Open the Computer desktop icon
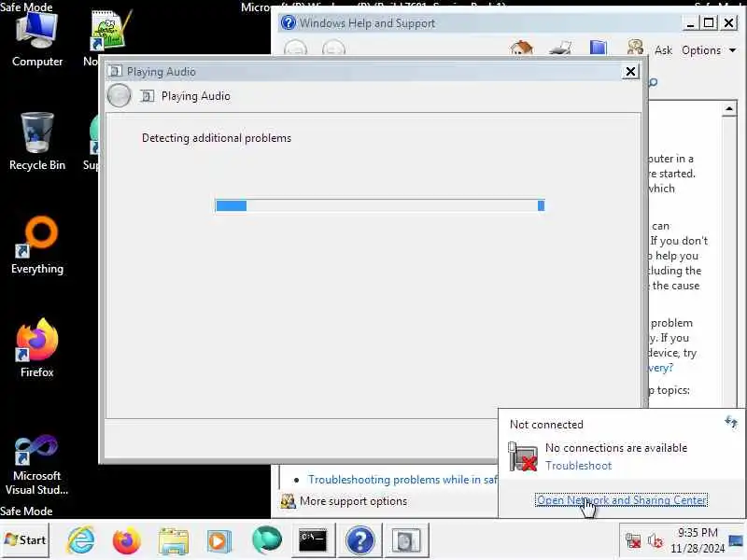The height and width of the screenshot is (560, 747). 37,39
